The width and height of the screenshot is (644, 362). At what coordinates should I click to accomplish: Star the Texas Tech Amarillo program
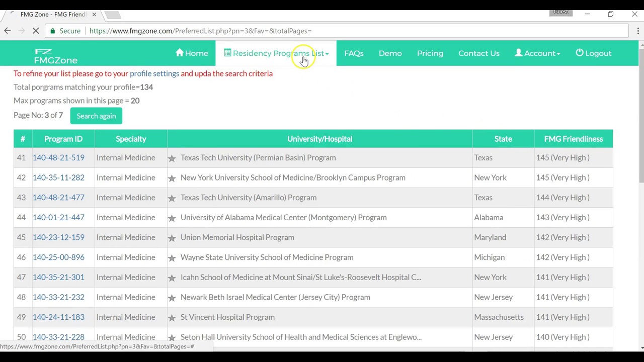(x=172, y=198)
